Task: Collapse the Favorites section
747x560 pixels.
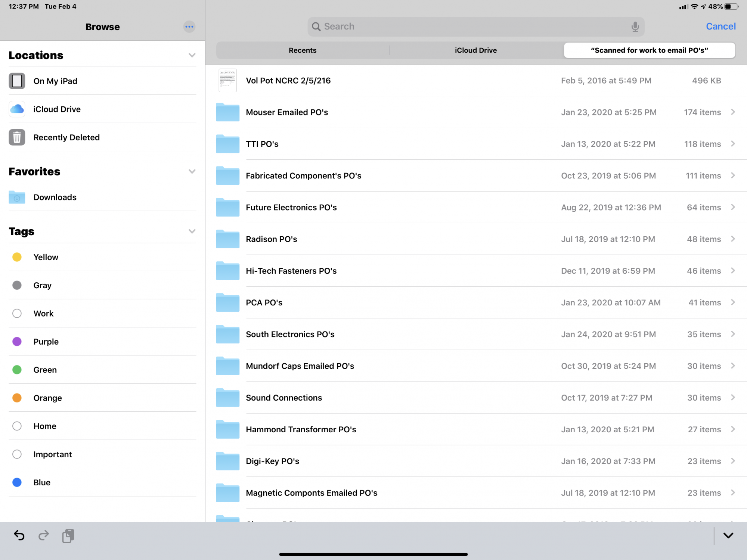Action: pos(192,171)
